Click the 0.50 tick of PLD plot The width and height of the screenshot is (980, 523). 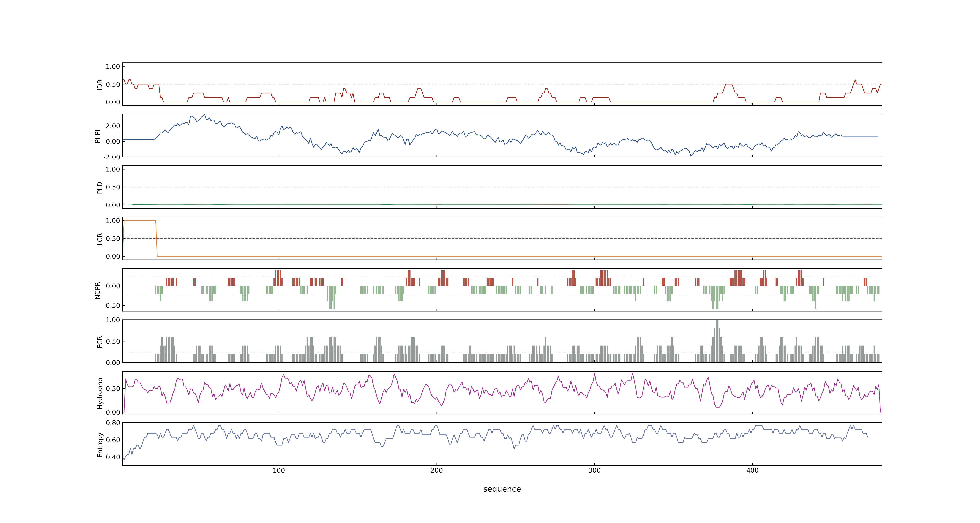(113, 187)
